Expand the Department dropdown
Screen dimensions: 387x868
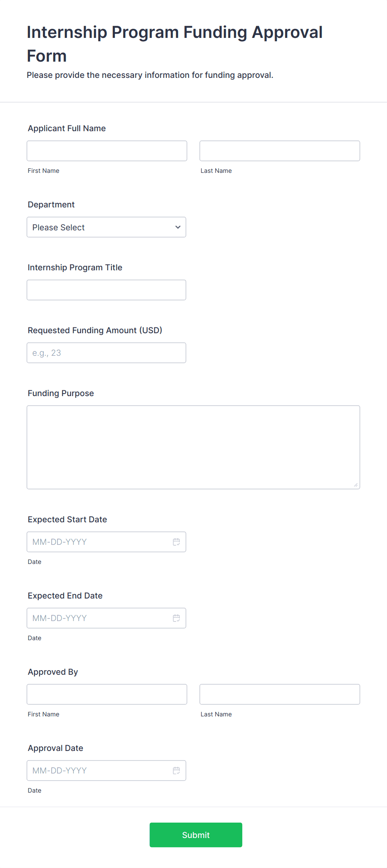(106, 227)
